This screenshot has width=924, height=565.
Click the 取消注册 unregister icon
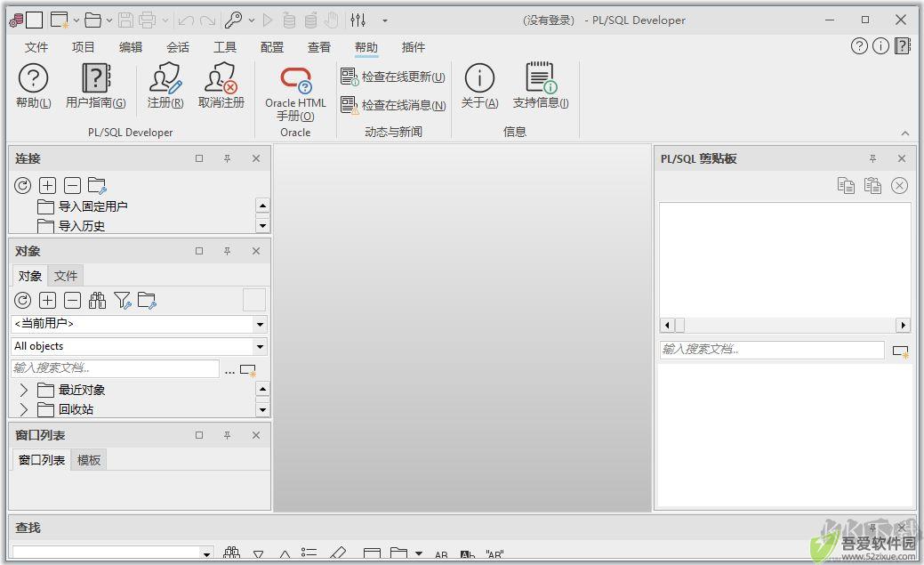(221, 86)
